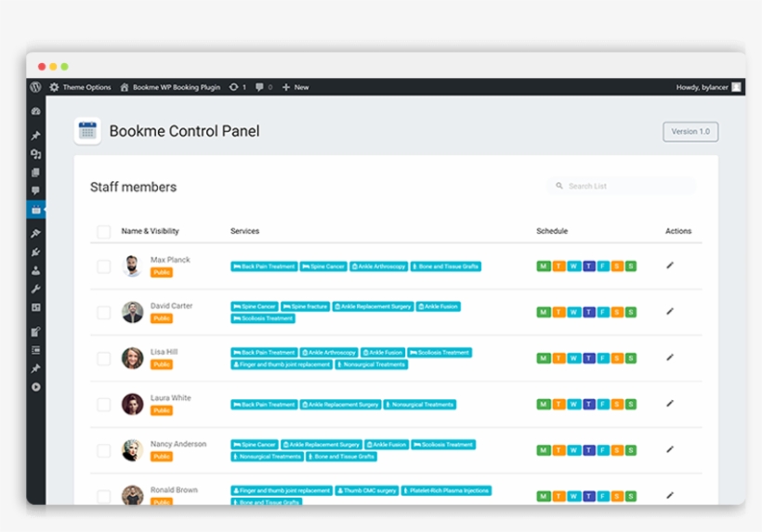The height and width of the screenshot is (532, 762).
Task: Click the Services column header
Action: click(245, 231)
